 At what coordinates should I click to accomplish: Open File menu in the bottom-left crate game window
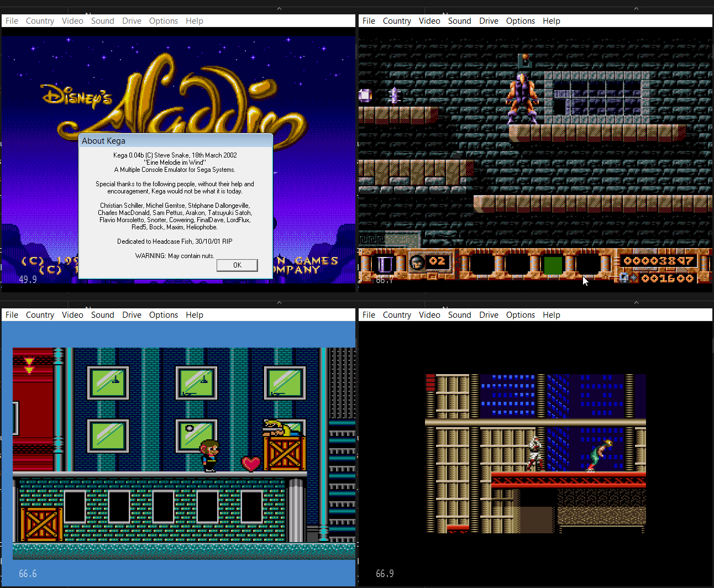[x=12, y=315]
